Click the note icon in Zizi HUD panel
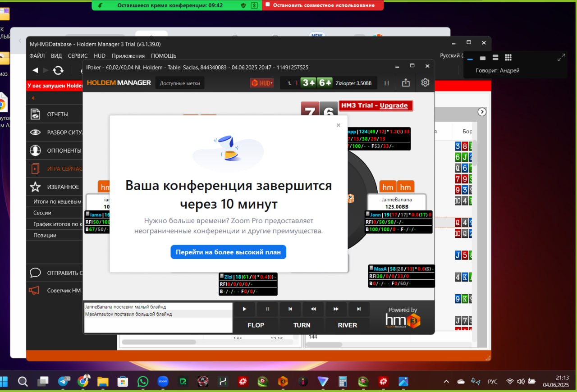The width and height of the screenshot is (577, 392). click(x=222, y=277)
